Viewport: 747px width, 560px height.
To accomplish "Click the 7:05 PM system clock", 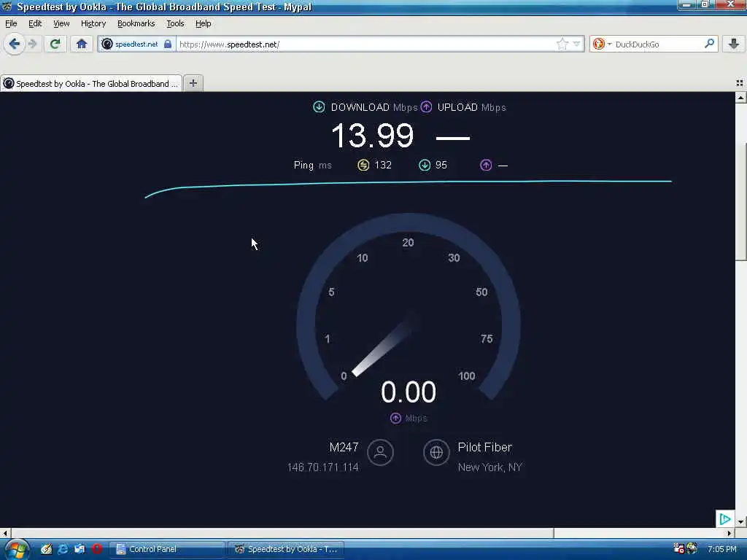I will (721, 549).
